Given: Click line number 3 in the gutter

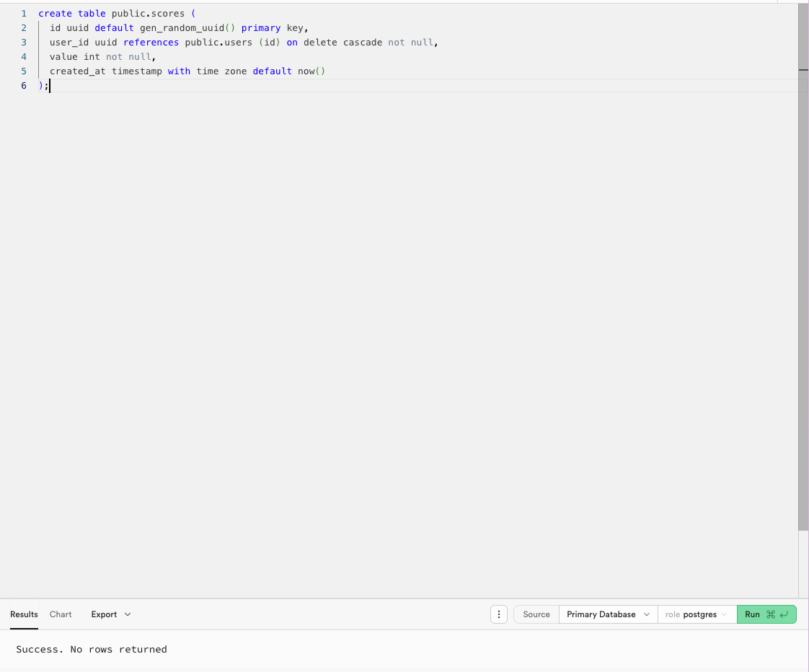Looking at the screenshot, I should [x=24, y=43].
